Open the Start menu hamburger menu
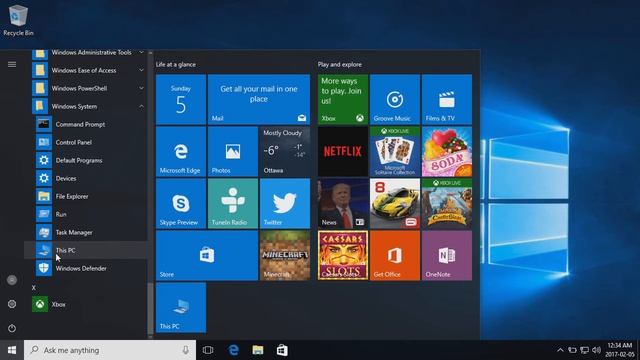The width and height of the screenshot is (640, 360). tap(12, 64)
